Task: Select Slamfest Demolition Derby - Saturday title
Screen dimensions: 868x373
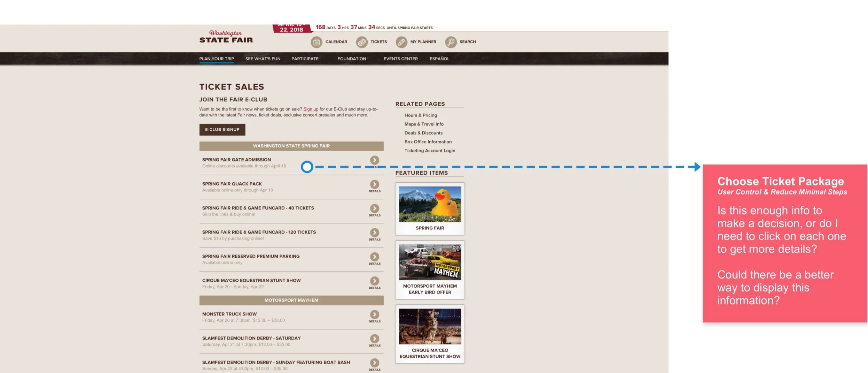Action: tap(251, 338)
